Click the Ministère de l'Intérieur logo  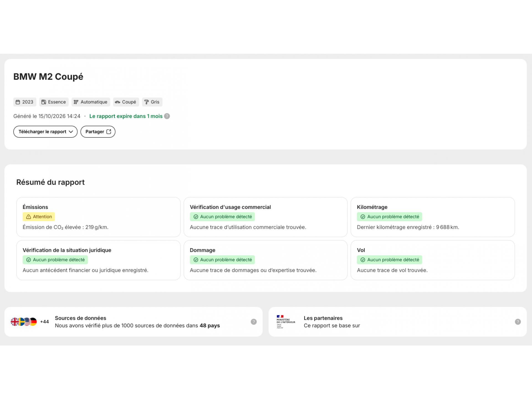pos(286,322)
